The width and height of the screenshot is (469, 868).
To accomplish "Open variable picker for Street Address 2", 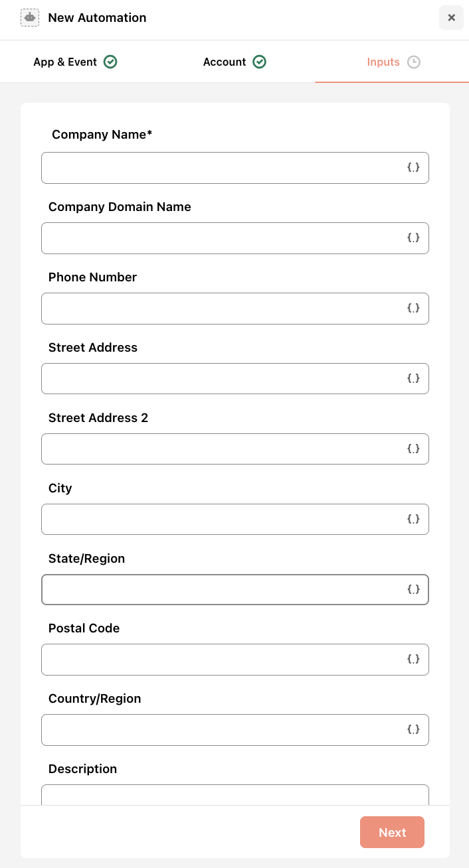I will point(413,449).
